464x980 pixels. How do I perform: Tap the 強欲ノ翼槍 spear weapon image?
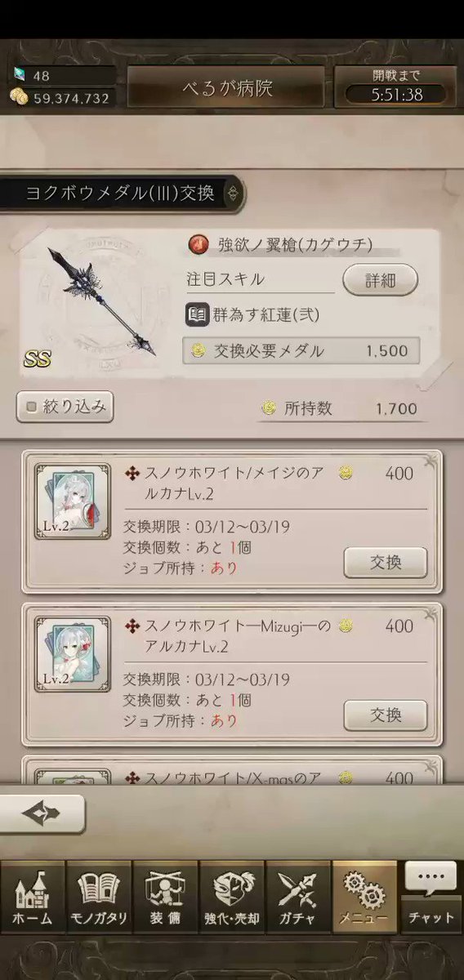(x=102, y=301)
